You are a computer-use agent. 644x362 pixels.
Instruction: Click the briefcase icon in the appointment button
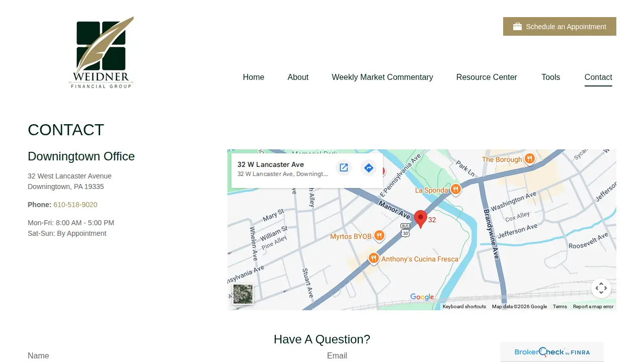pos(517,27)
